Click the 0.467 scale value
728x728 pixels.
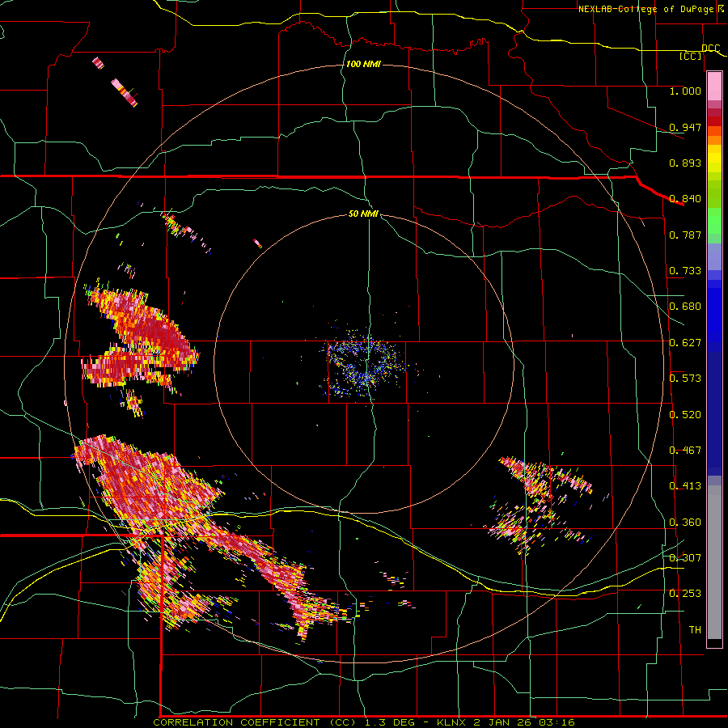click(x=685, y=451)
